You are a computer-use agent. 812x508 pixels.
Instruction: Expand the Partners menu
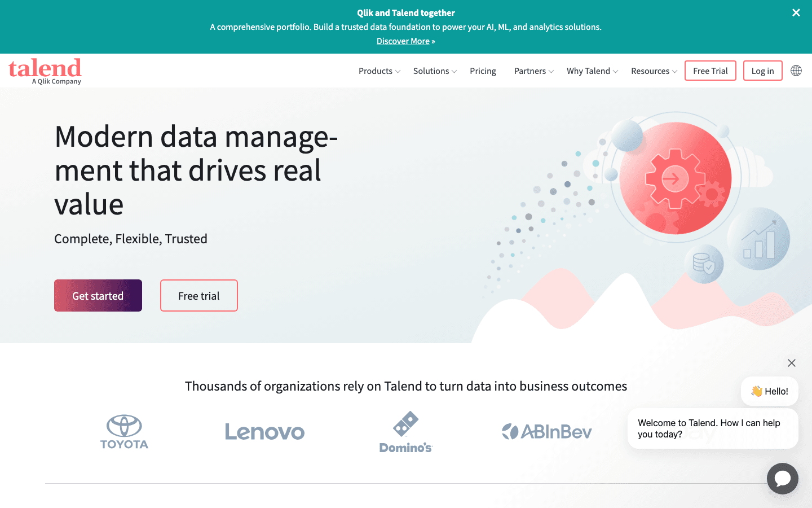point(534,71)
